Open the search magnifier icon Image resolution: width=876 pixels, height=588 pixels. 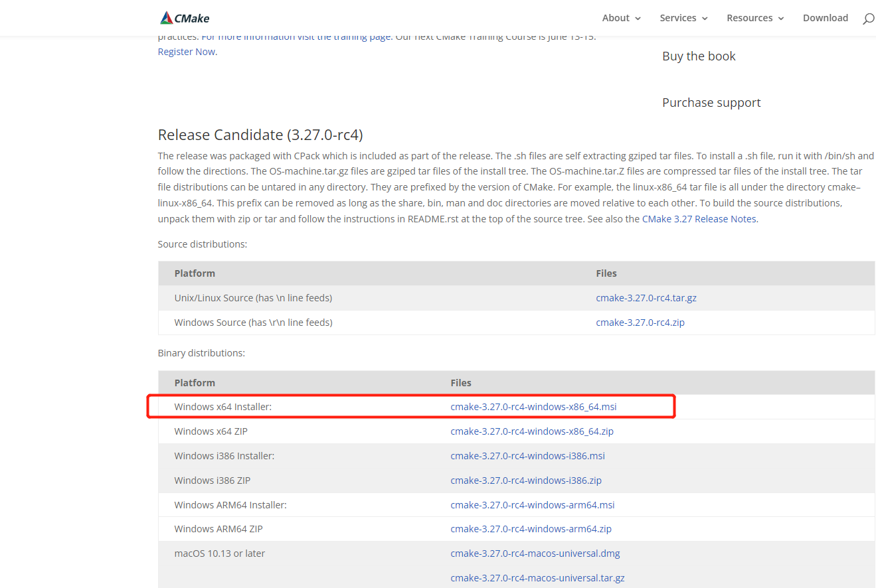[x=868, y=19]
